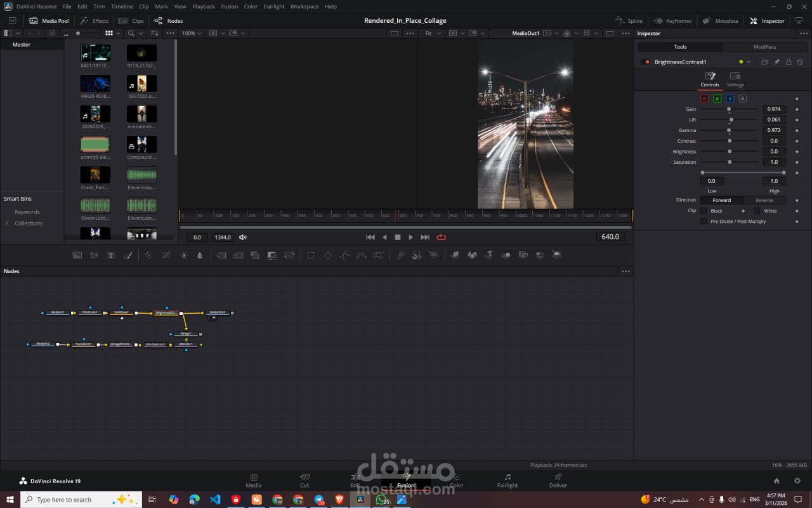Image resolution: width=812 pixels, height=508 pixels.
Task: Toggle the red channel button
Action: pyautogui.click(x=704, y=98)
